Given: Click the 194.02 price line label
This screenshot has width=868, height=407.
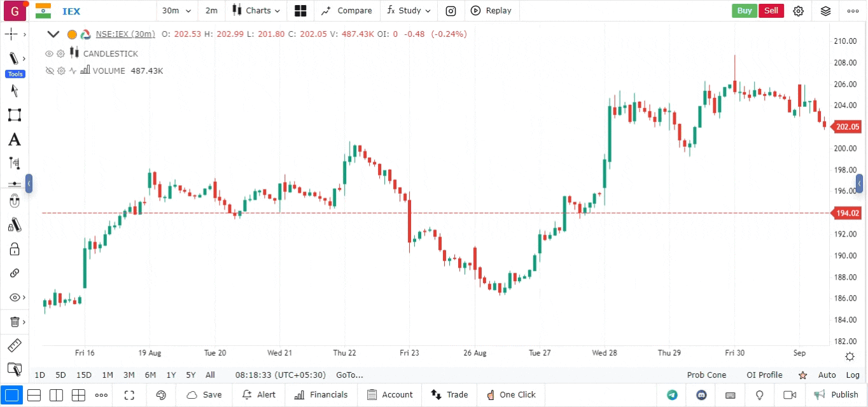Looking at the screenshot, I should (848, 214).
